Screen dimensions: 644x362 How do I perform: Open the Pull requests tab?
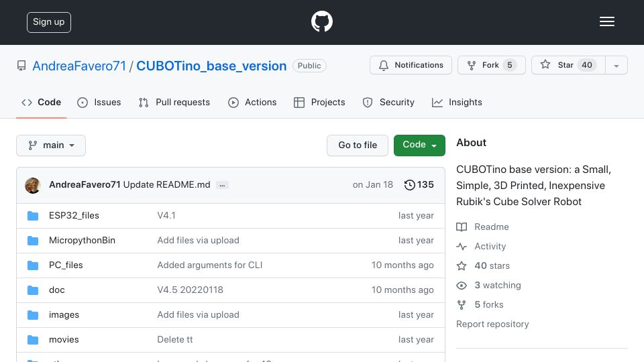click(174, 102)
